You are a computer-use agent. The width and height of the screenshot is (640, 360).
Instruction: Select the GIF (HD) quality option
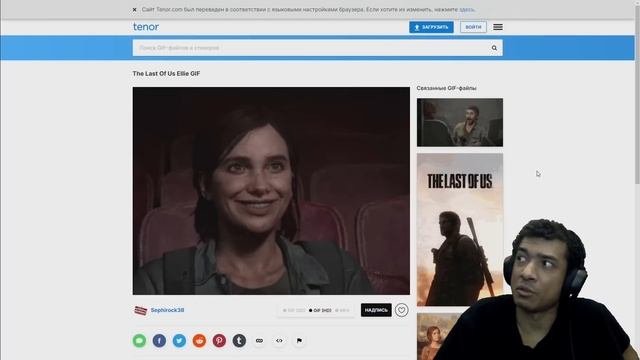coord(320,311)
